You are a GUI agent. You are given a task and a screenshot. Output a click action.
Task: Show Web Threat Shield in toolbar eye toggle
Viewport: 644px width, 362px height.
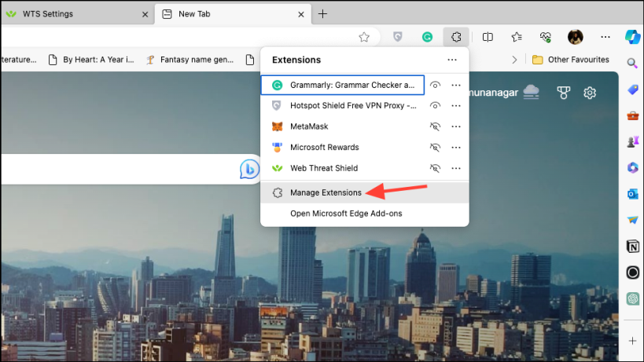pos(435,168)
